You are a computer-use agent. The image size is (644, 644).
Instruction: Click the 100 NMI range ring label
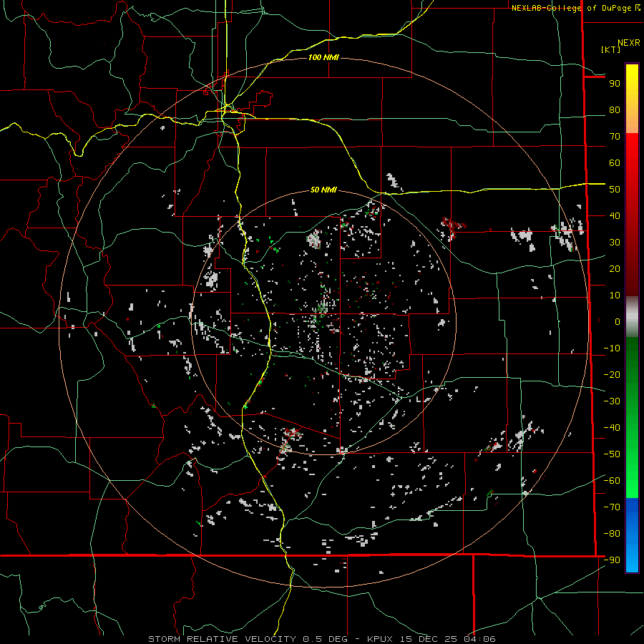click(323, 57)
